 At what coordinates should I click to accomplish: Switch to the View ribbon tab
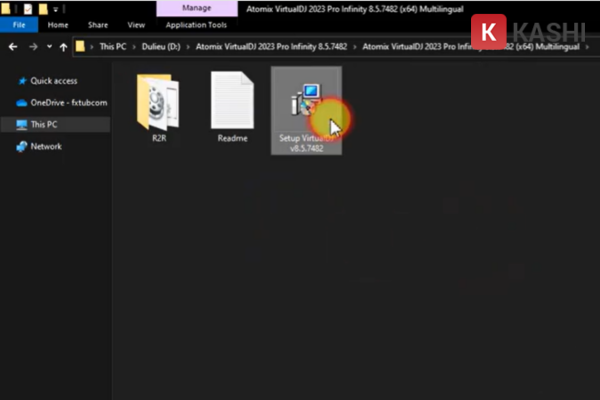(136, 25)
